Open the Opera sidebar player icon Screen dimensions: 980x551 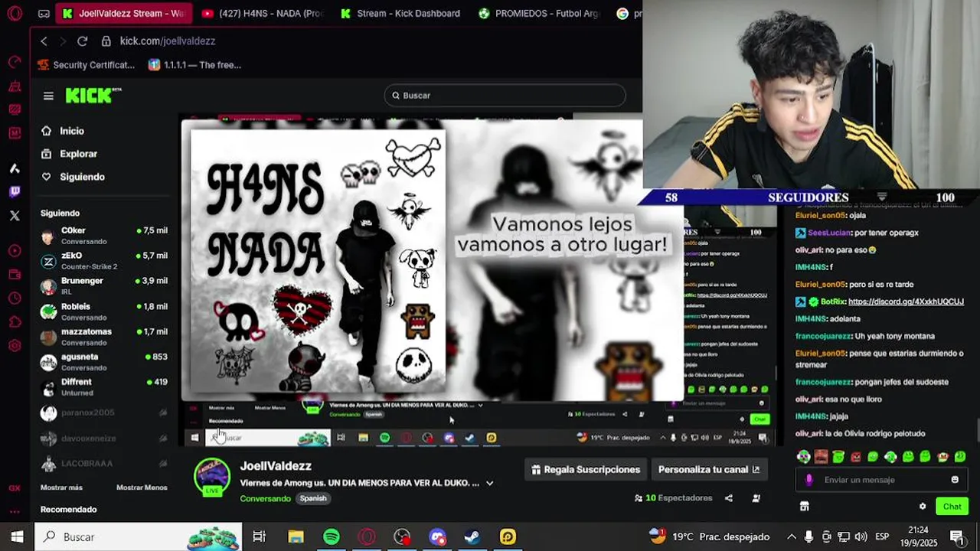[x=15, y=251]
